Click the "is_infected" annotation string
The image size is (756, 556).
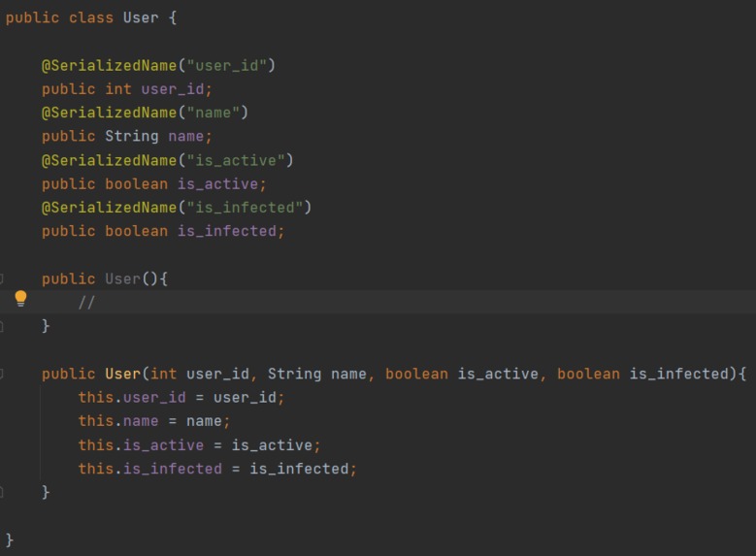[x=245, y=208]
